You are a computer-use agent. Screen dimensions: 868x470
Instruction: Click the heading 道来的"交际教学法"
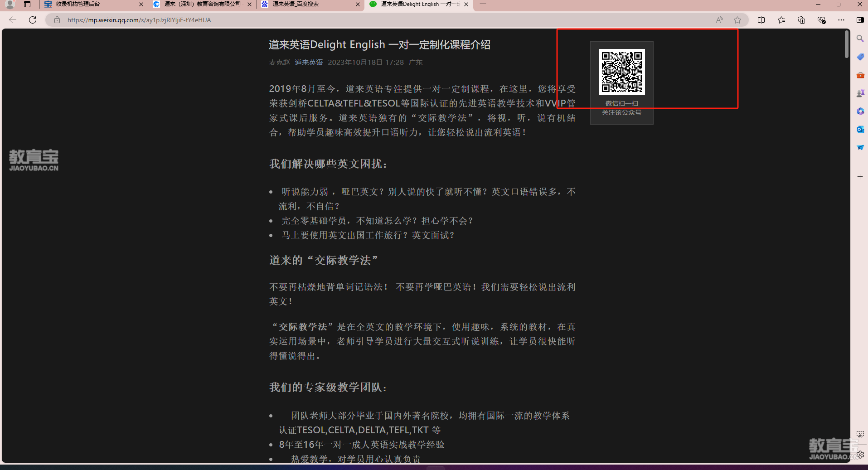(x=324, y=260)
